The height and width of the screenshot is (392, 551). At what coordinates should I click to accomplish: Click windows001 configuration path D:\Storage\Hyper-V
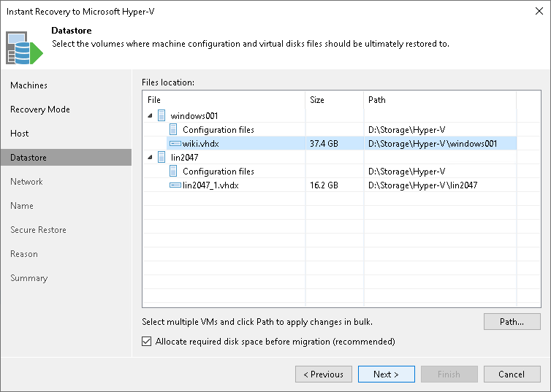coord(406,130)
